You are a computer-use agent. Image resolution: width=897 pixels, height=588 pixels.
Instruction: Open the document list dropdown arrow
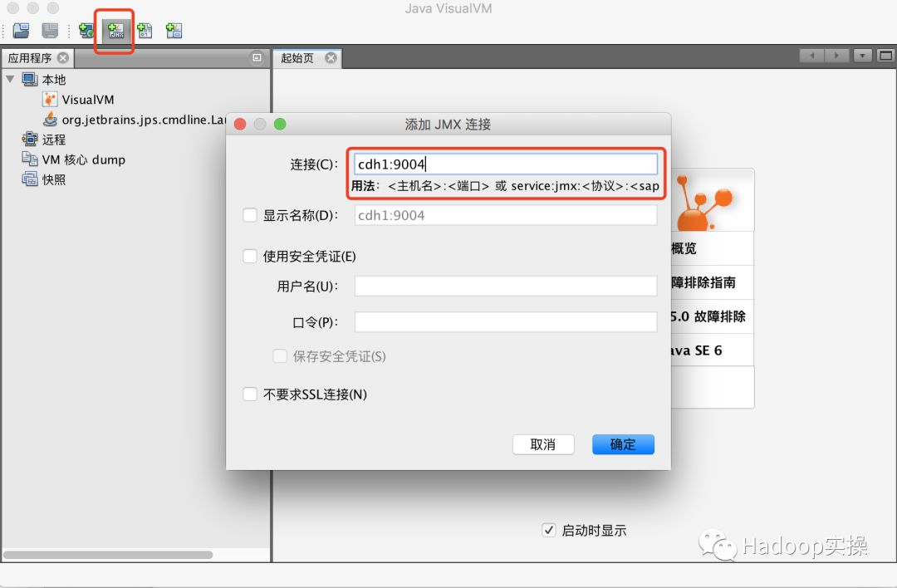click(x=862, y=56)
